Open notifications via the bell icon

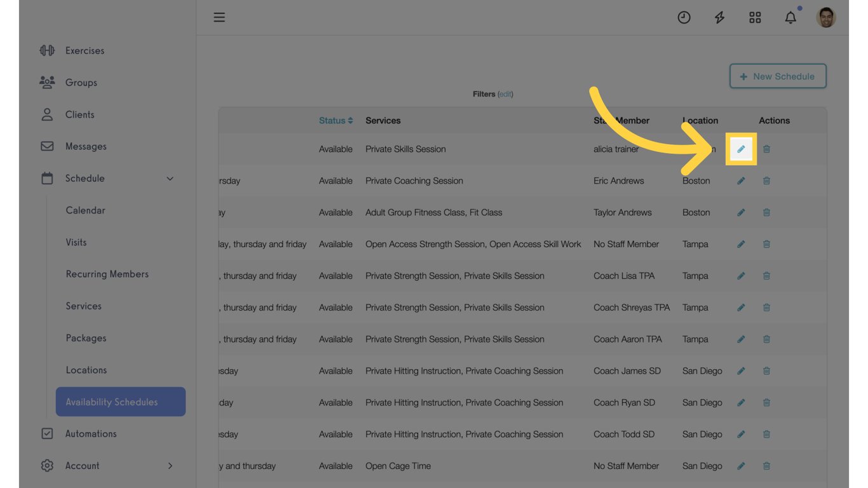pos(790,17)
